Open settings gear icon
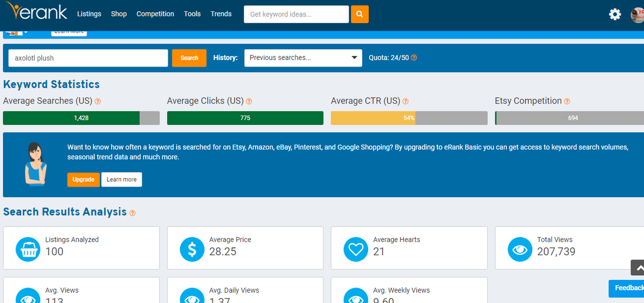The image size is (644, 303). [615, 14]
